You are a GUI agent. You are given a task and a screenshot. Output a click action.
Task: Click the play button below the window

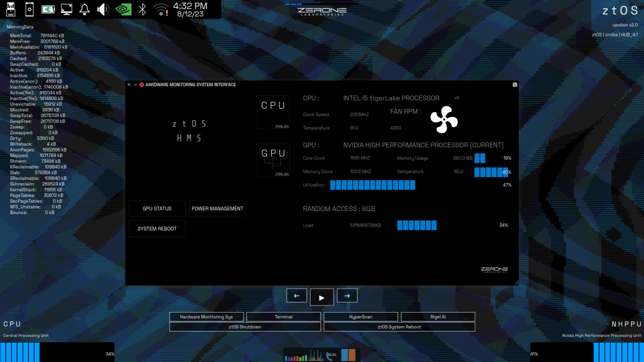pyautogui.click(x=322, y=297)
